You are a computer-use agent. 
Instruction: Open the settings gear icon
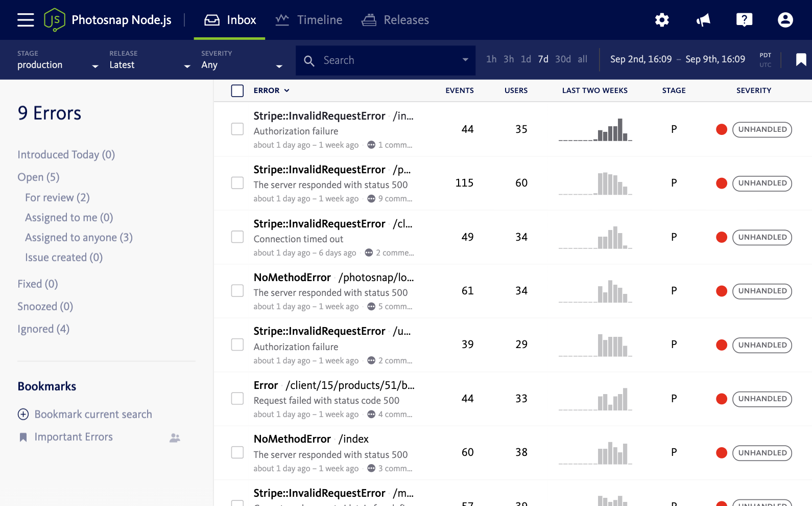point(662,20)
